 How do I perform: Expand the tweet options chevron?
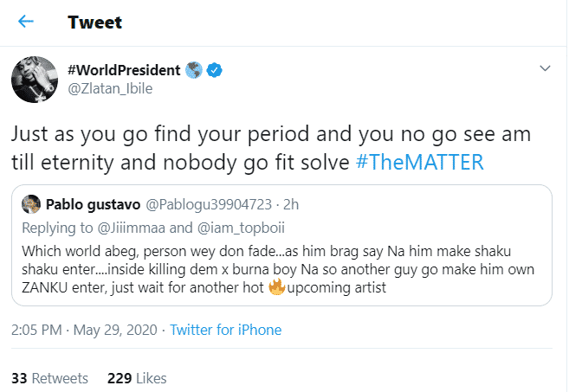pos(545,68)
